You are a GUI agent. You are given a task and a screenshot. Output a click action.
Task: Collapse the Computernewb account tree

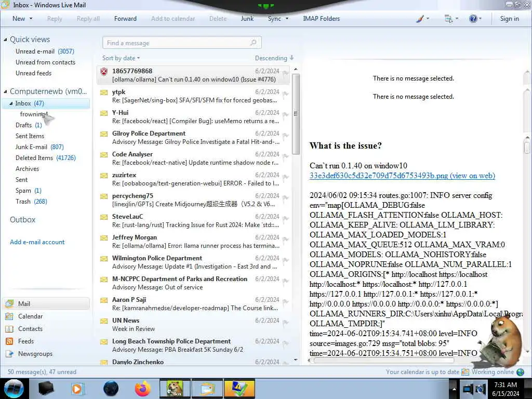(5, 91)
